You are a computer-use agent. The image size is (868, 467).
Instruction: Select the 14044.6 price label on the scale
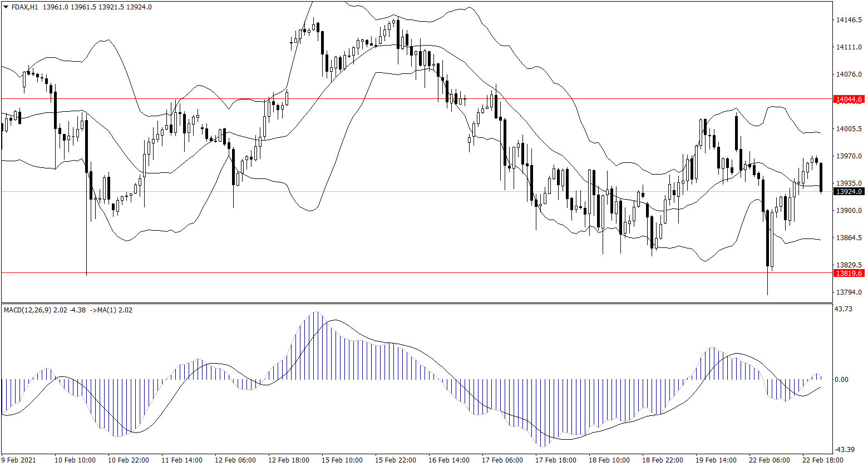[x=848, y=100]
